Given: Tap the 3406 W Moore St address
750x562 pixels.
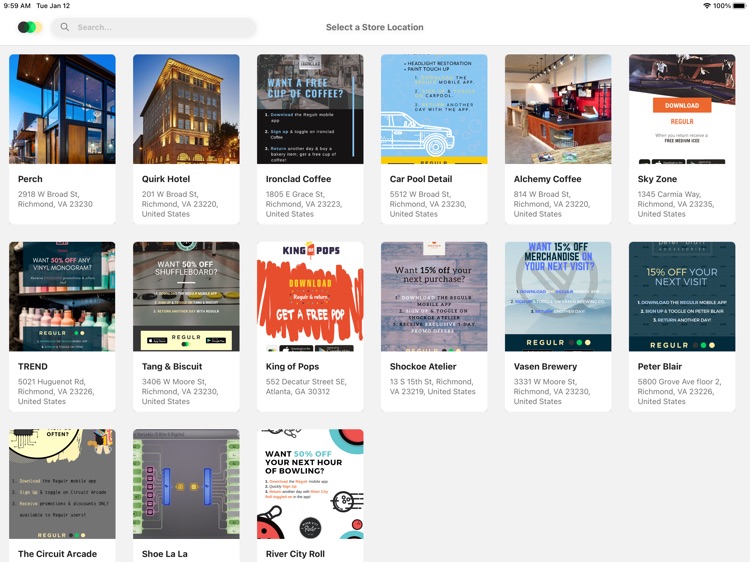Looking at the screenshot, I should [179, 392].
